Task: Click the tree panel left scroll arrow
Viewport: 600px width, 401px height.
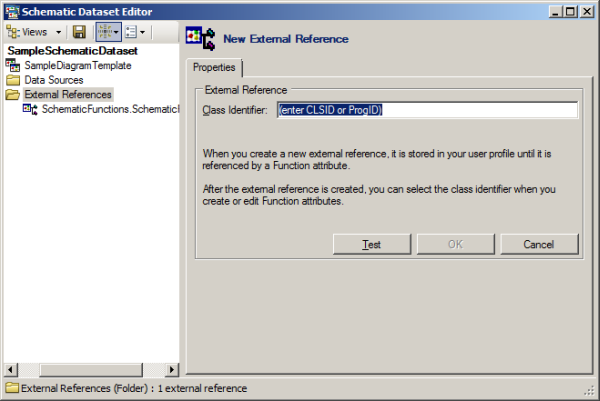Action: (x=10, y=370)
